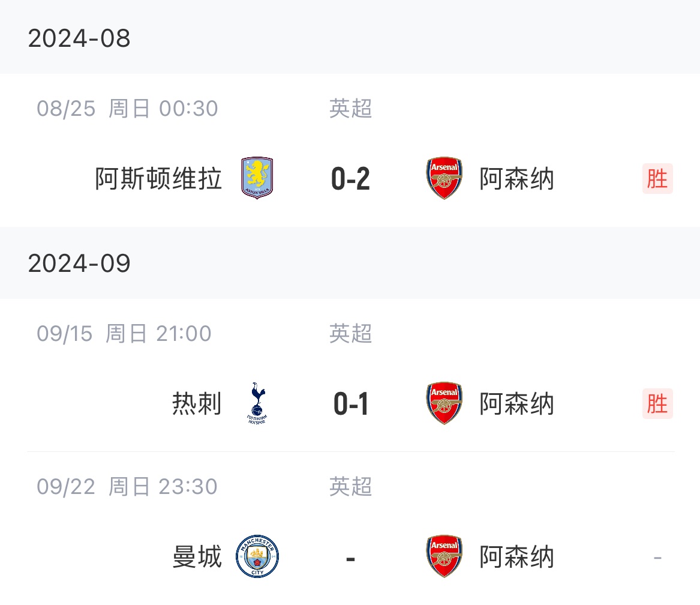This screenshot has width=700, height=605.
Task: Click the 英超 label for 08/25 match
Action: point(350,109)
